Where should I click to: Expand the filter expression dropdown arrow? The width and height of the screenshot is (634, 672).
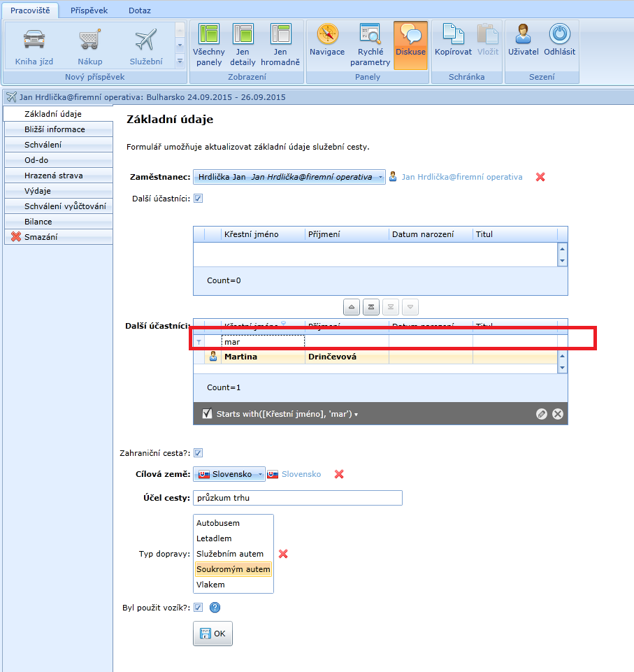point(356,415)
